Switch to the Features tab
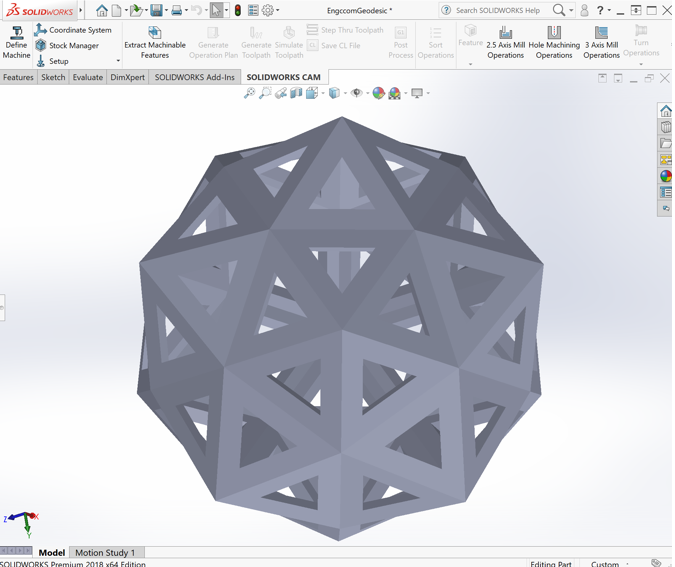 (18, 77)
